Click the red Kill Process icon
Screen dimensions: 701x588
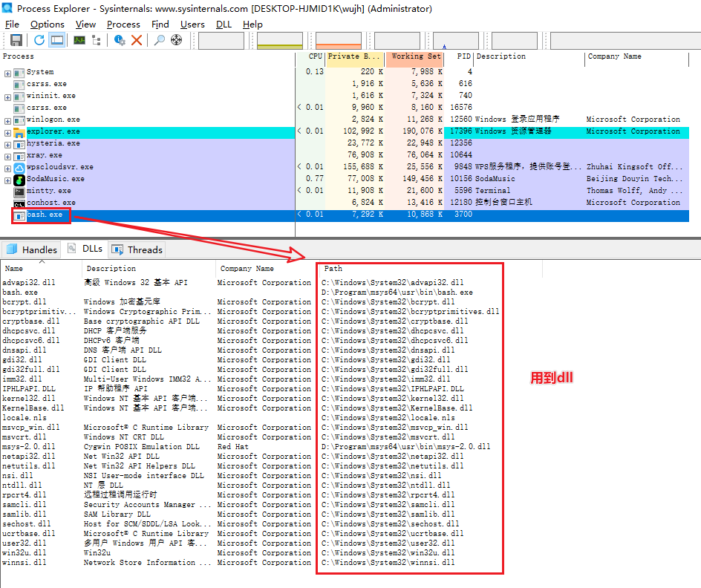pos(137,40)
